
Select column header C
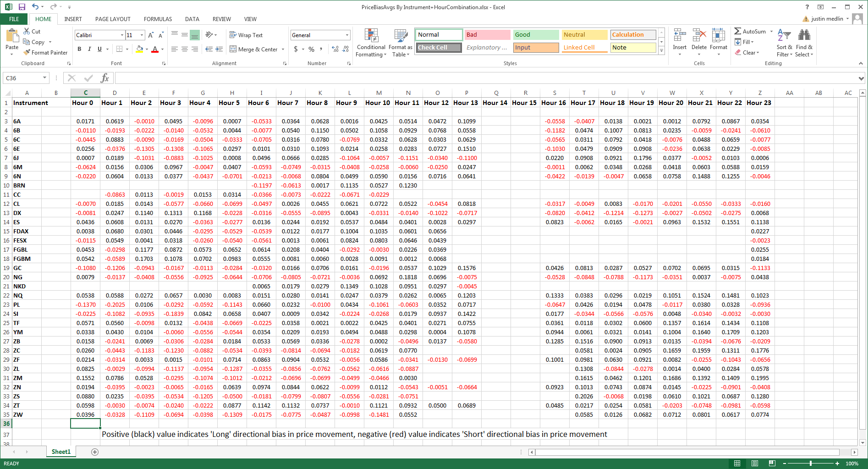click(x=85, y=93)
